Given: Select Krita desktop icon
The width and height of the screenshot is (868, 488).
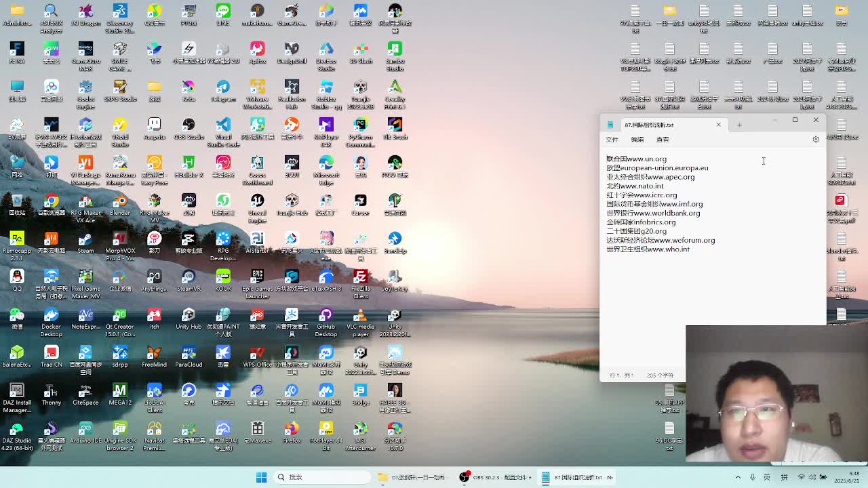Looking at the screenshot, I should [x=189, y=91].
